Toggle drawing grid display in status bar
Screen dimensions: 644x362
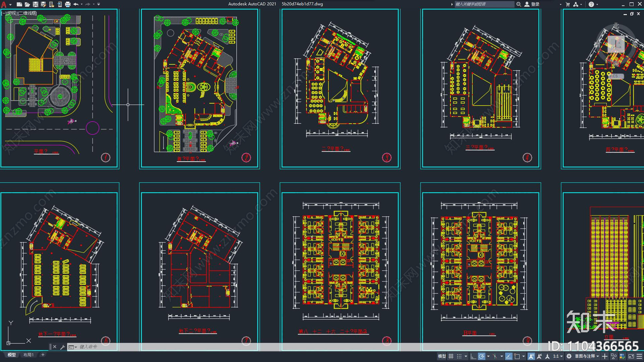pos(451,356)
